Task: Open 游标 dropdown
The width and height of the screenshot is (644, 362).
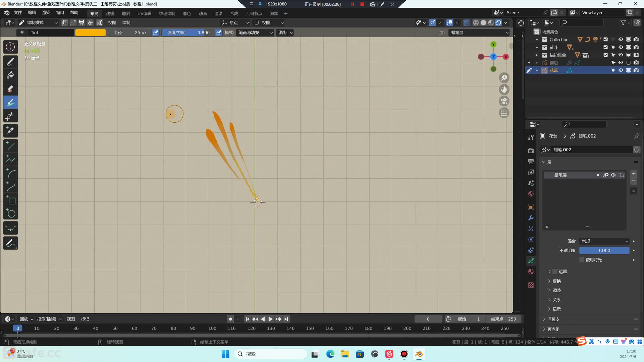Action: (x=285, y=33)
